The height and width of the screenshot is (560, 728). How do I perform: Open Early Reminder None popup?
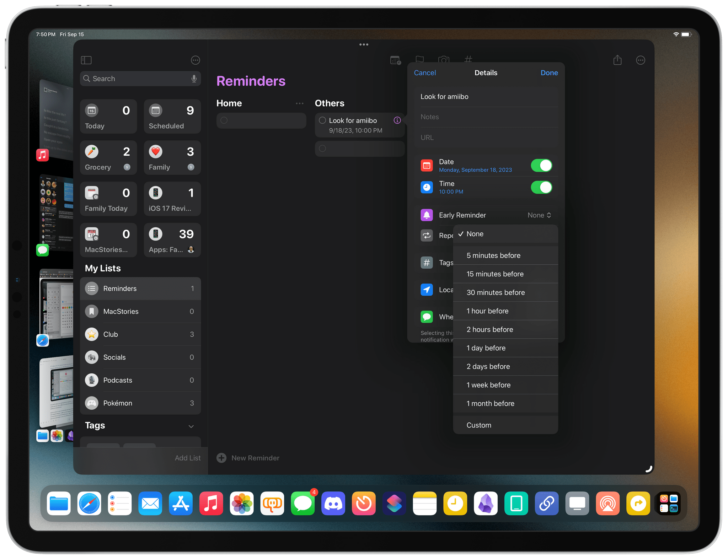point(539,215)
